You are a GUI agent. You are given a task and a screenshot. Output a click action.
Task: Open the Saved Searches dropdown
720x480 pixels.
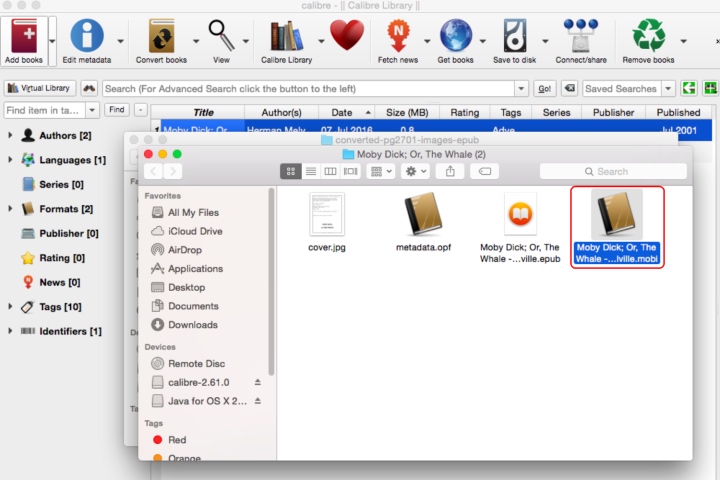pos(668,88)
